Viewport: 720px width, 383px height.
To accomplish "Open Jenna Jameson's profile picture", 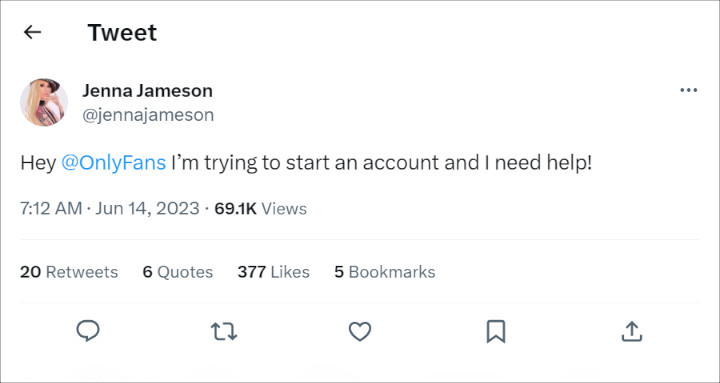I will pyautogui.click(x=44, y=102).
